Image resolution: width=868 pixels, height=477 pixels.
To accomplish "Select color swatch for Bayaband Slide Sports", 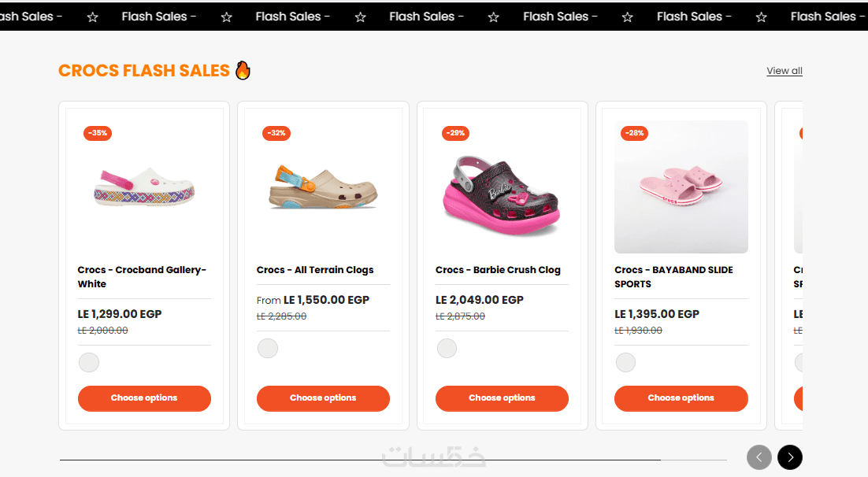I will tap(625, 362).
